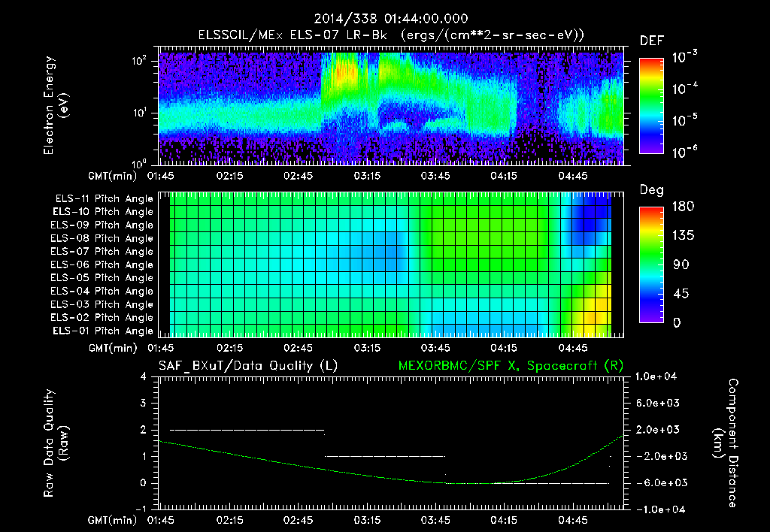Click the Raw Data Quality (Raw) axis label

[56, 443]
